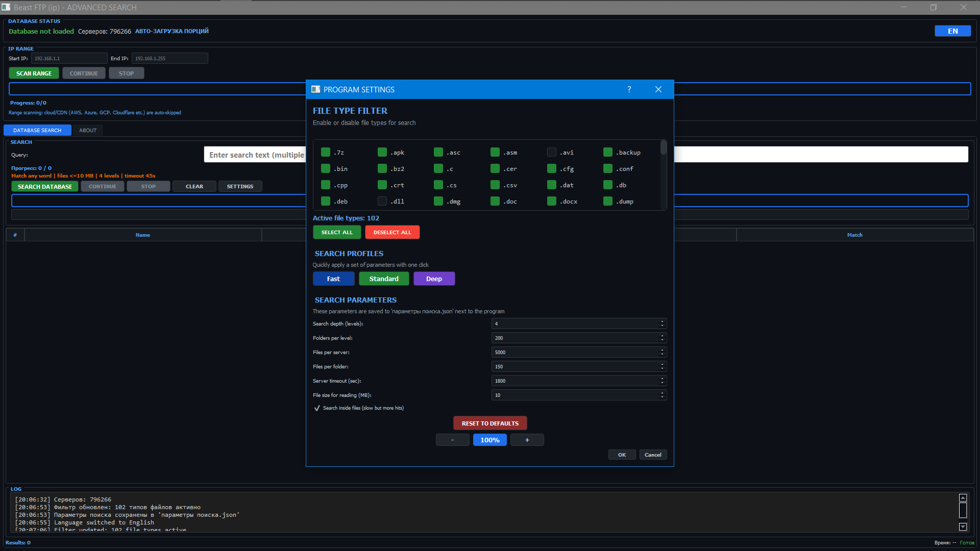Confirm settings with OK
Image resolution: width=980 pixels, height=551 pixels.
622,455
